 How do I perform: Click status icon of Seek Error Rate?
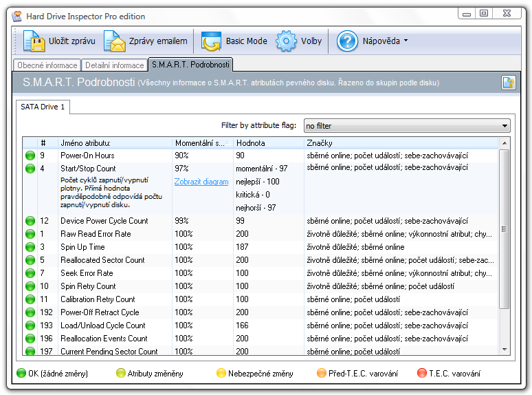(x=30, y=273)
